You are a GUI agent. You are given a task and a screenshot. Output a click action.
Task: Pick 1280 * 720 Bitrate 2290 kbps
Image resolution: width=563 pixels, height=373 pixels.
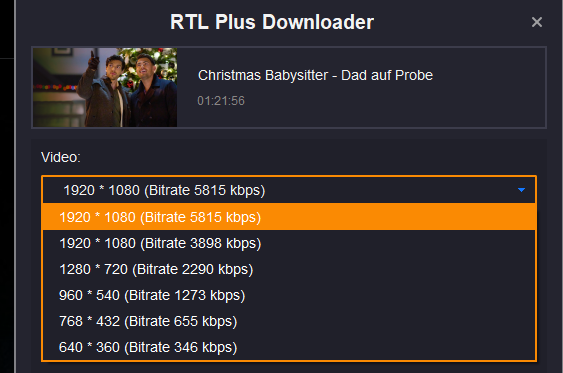tap(289, 269)
